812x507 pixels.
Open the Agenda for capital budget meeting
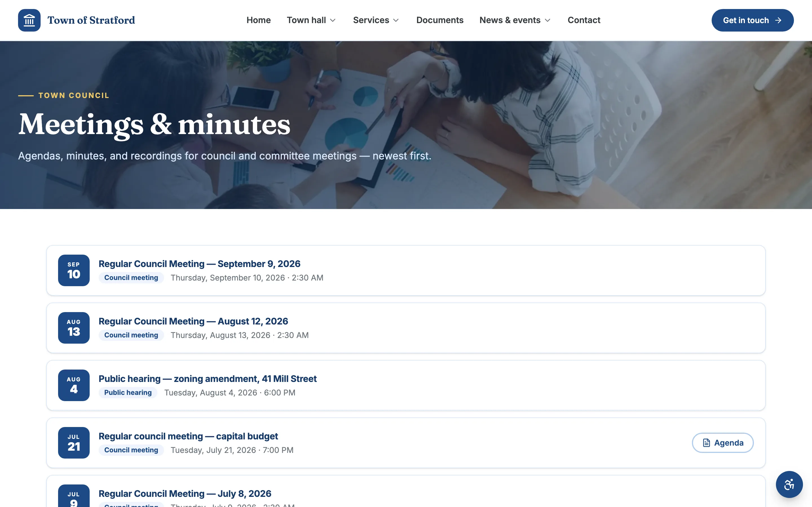click(x=723, y=442)
